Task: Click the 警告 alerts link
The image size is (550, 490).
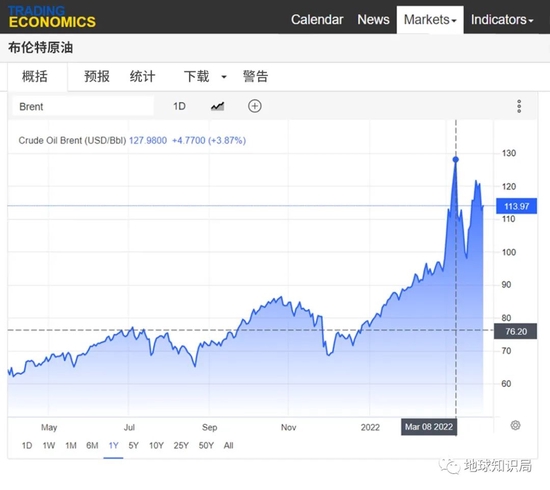Action: point(255,76)
